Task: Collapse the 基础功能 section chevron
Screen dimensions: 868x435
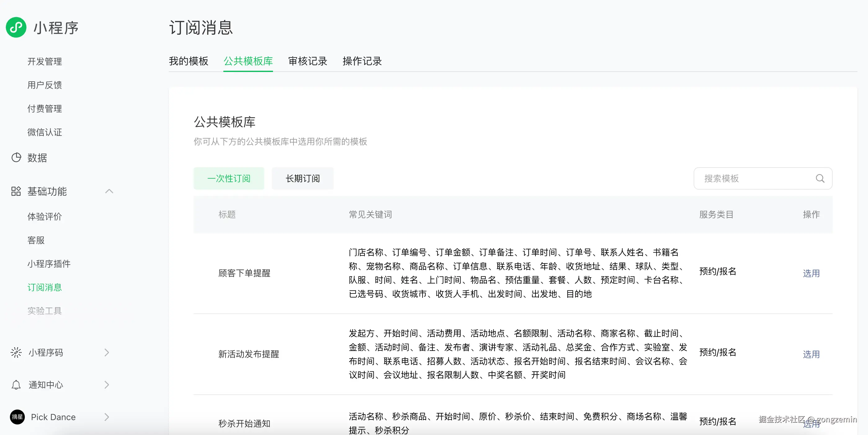Action: (x=109, y=191)
